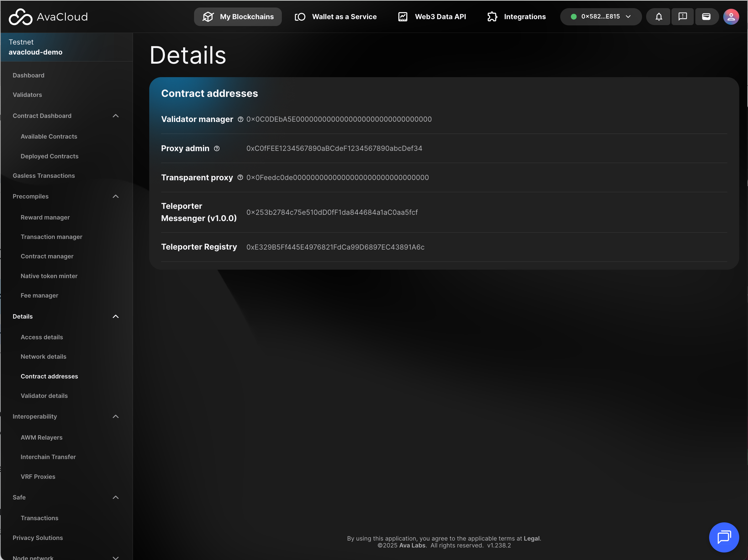
Task: Collapse the Interoperability section chevron
Action: coord(116,417)
